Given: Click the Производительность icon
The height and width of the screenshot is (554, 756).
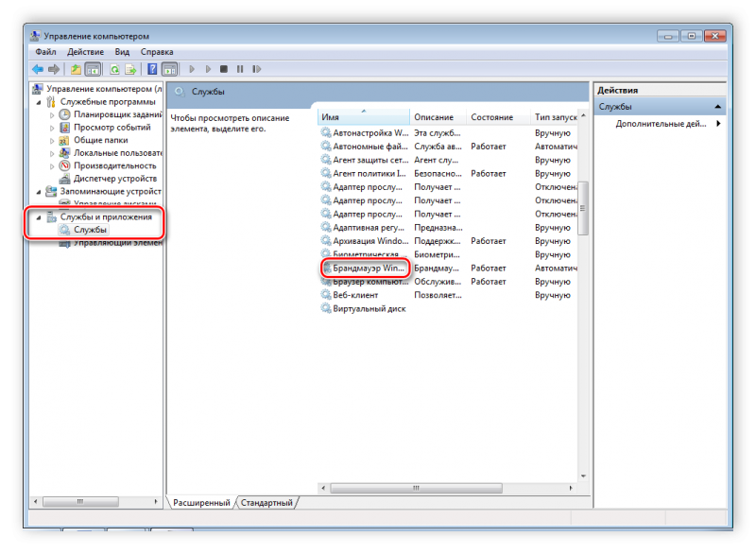Looking at the screenshot, I should [64, 165].
